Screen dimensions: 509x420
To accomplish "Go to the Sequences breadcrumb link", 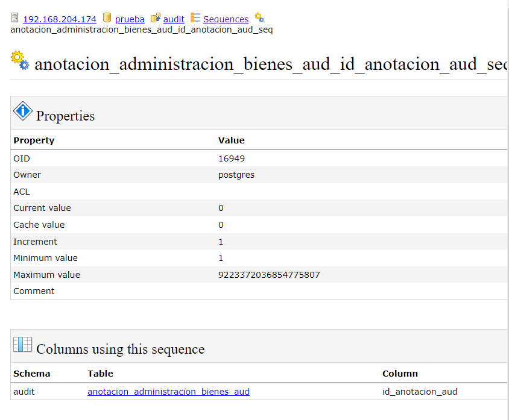I will pyautogui.click(x=226, y=19).
